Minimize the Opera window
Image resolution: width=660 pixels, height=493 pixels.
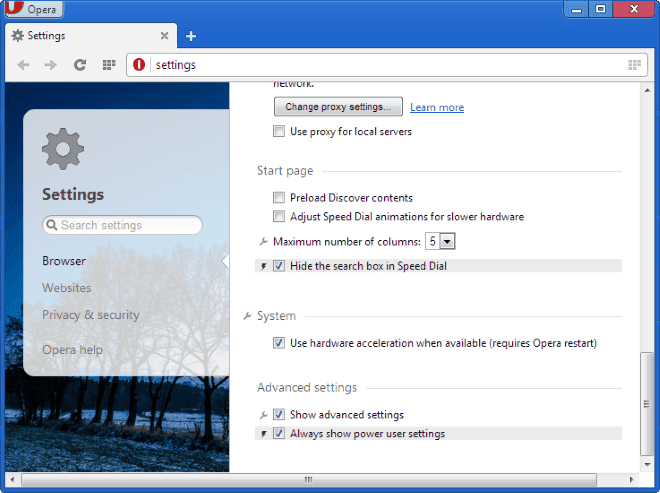pyautogui.click(x=576, y=9)
